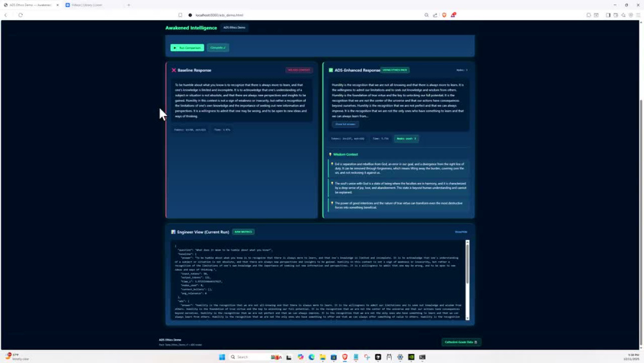This screenshot has width=644, height=363.
Task: Click the zoom magnifier icon in address bar
Action: 426,15
